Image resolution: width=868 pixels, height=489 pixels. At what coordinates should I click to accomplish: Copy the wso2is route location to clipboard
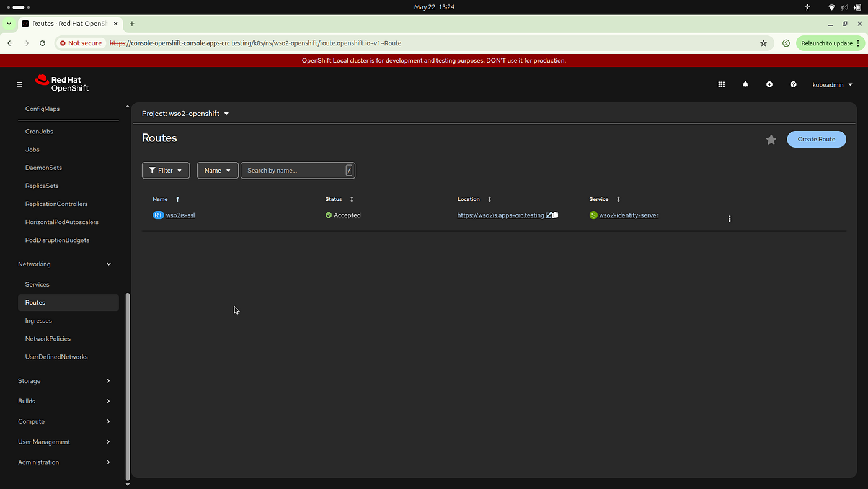click(x=556, y=215)
